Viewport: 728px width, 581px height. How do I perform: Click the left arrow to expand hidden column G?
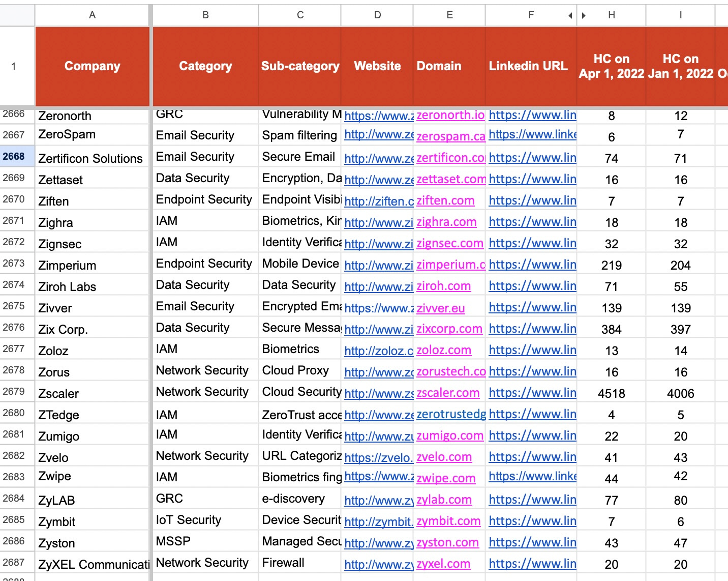coord(570,15)
